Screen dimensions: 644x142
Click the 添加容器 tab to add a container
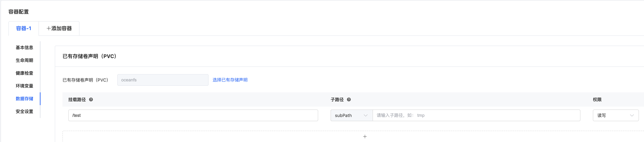59,28
